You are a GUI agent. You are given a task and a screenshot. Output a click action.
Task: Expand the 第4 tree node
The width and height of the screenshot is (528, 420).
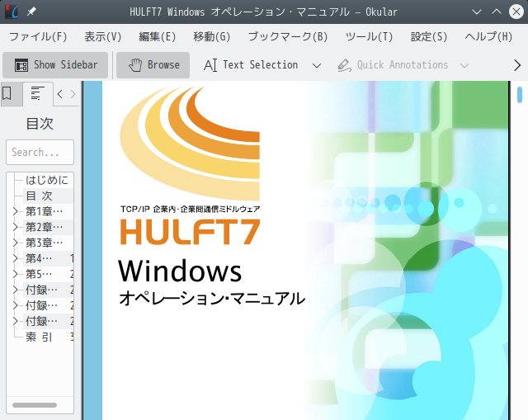pos(15,258)
